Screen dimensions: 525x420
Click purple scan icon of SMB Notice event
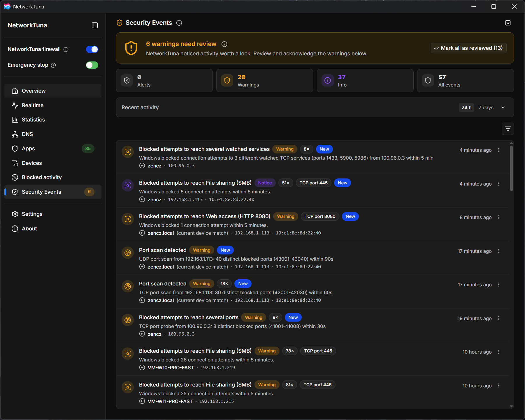(x=128, y=185)
